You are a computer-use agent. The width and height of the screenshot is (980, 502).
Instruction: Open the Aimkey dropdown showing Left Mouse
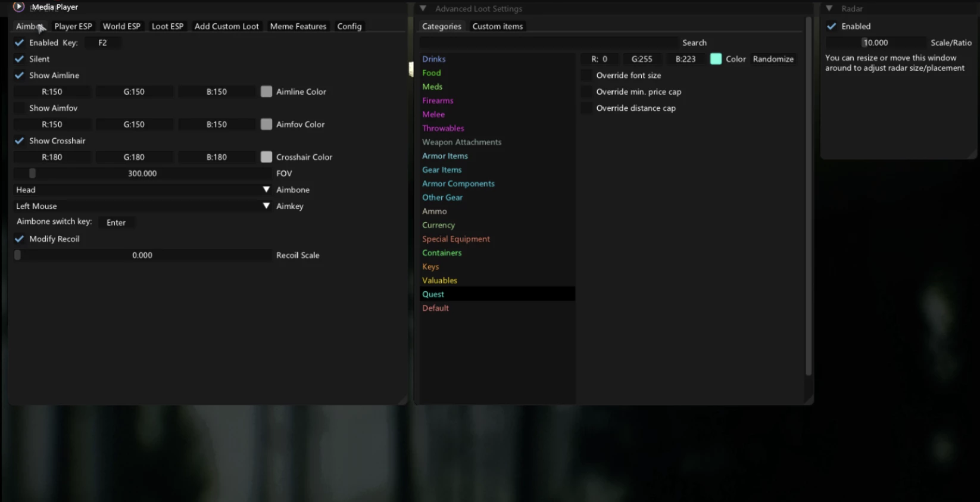tap(143, 206)
